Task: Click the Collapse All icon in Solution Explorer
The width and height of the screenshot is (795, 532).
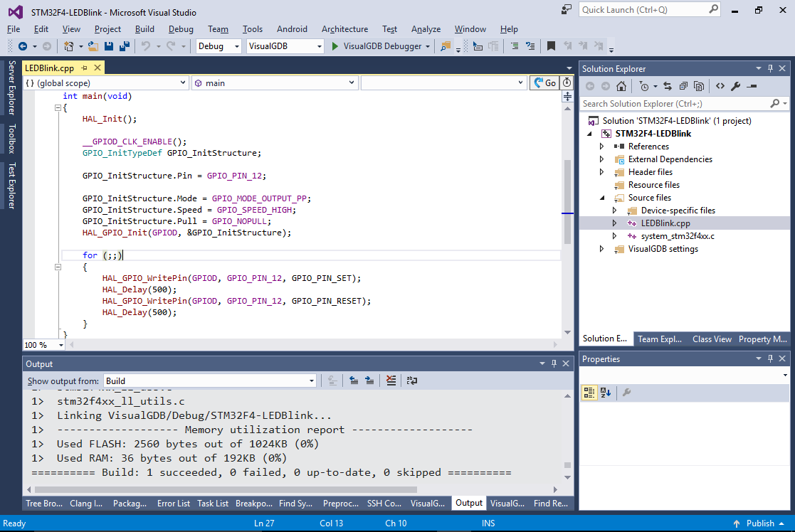Action: [683, 86]
